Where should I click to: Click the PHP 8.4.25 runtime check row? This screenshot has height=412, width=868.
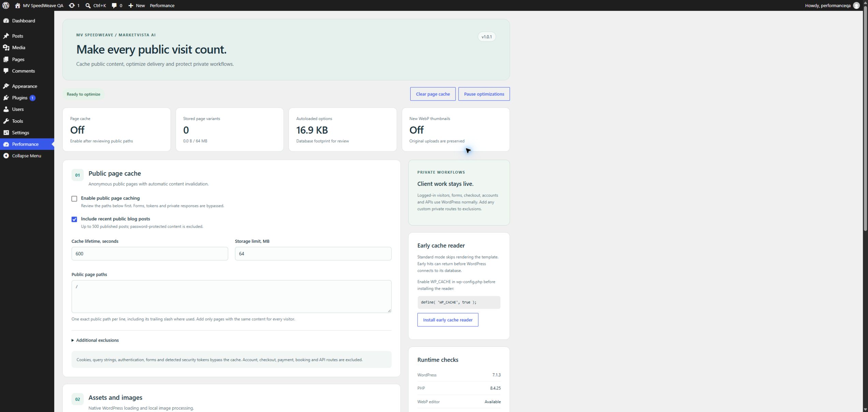[458, 388]
